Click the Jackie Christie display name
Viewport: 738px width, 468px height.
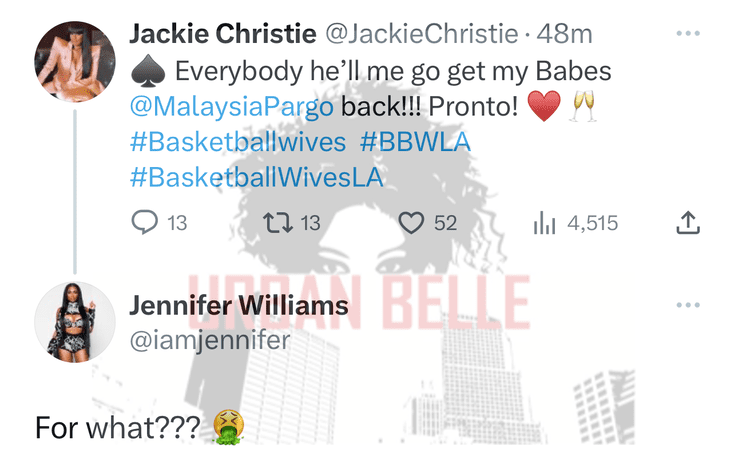click(x=223, y=34)
